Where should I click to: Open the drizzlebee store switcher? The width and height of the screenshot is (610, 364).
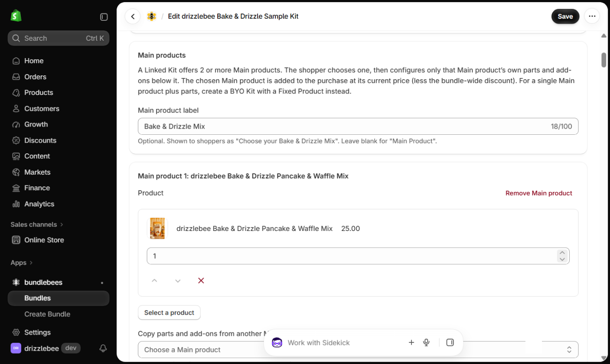[x=46, y=348]
